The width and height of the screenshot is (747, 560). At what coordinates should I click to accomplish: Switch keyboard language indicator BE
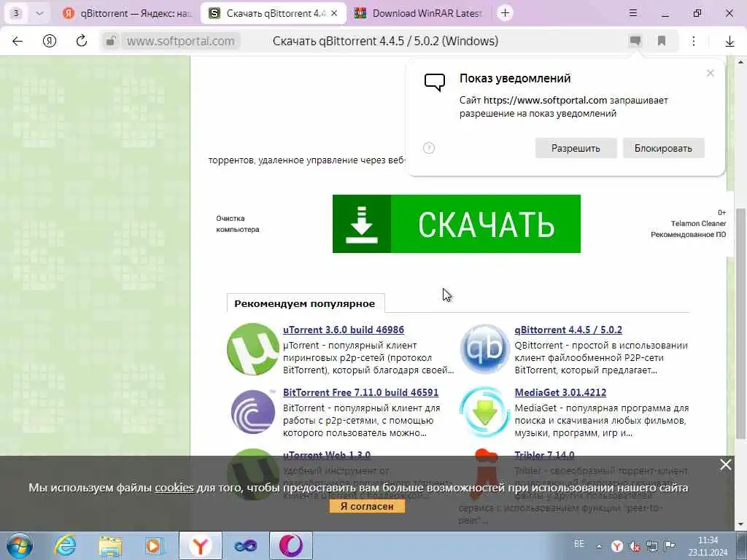[x=578, y=544]
